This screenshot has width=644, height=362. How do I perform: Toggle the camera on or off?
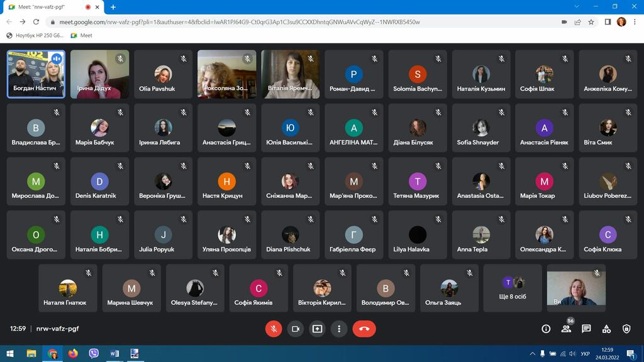click(295, 329)
